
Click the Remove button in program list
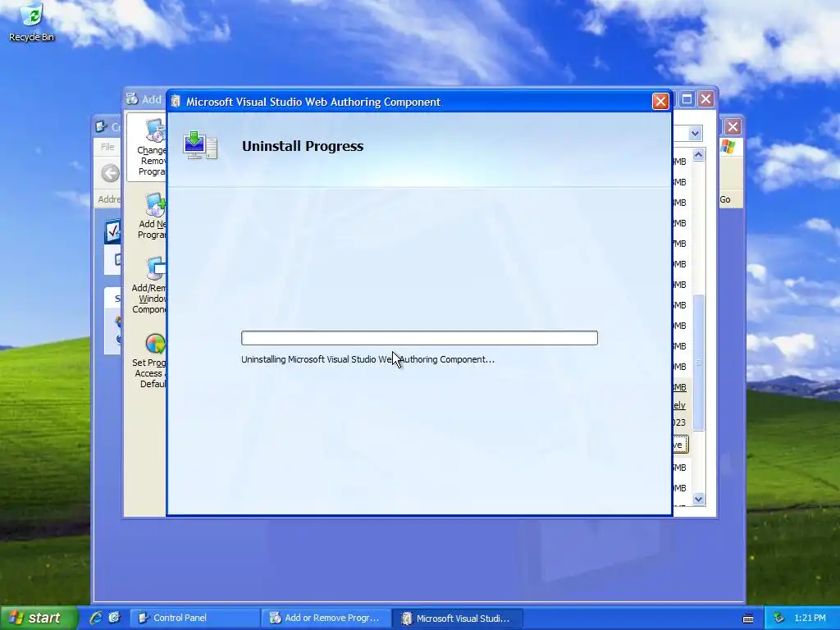(680, 445)
